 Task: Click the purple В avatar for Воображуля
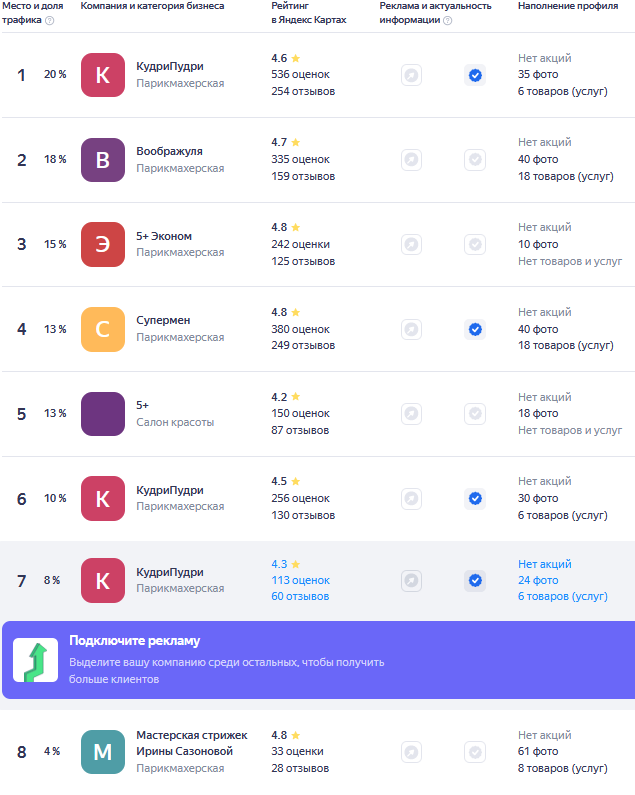click(x=103, y=160)
